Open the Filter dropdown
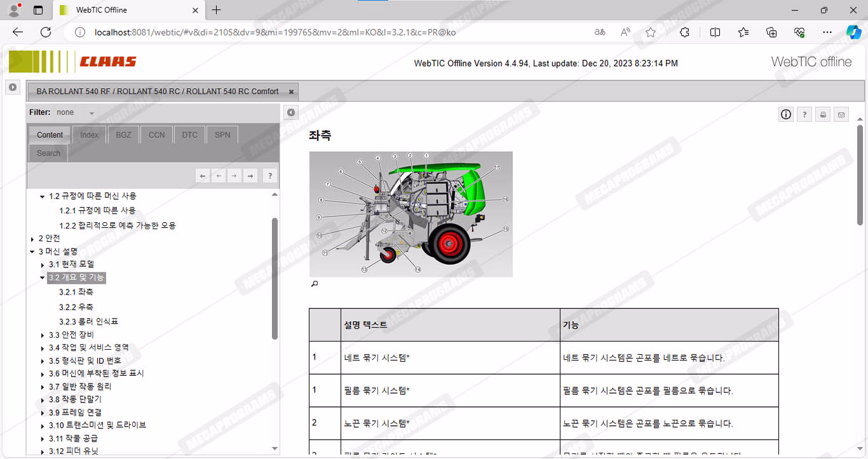The height and width of the screenshot is (459, 868). (92, 113)
